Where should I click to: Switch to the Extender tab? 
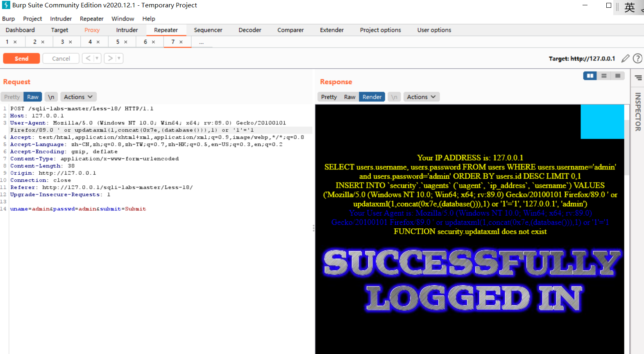click(x=332, y=30)
